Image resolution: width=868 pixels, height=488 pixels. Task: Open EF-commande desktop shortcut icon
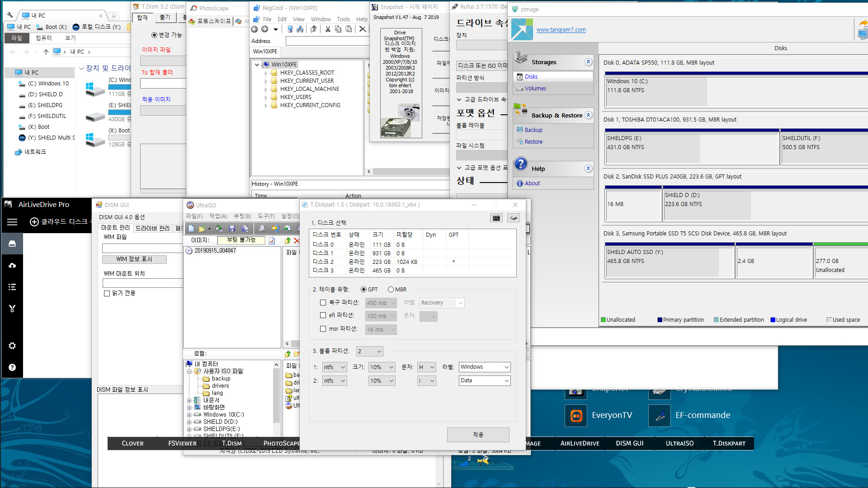(x=660, y=416)
